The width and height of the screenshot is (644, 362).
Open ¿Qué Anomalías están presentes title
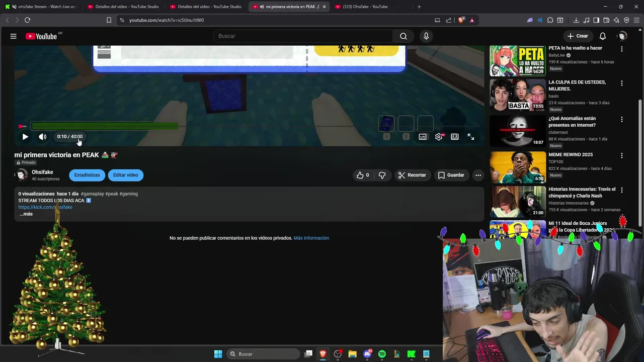pyautogui.click(x=572, y=122)
